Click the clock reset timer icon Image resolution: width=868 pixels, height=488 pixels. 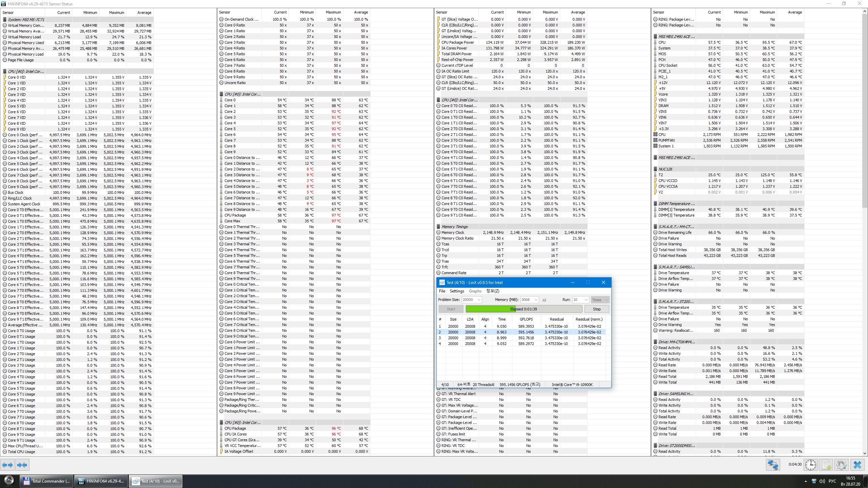811,465
